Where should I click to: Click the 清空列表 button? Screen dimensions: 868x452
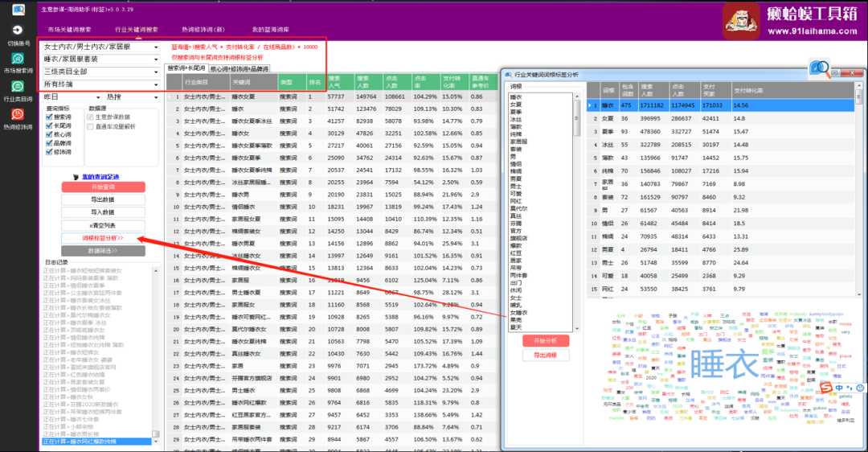click(x=103, y=225)
